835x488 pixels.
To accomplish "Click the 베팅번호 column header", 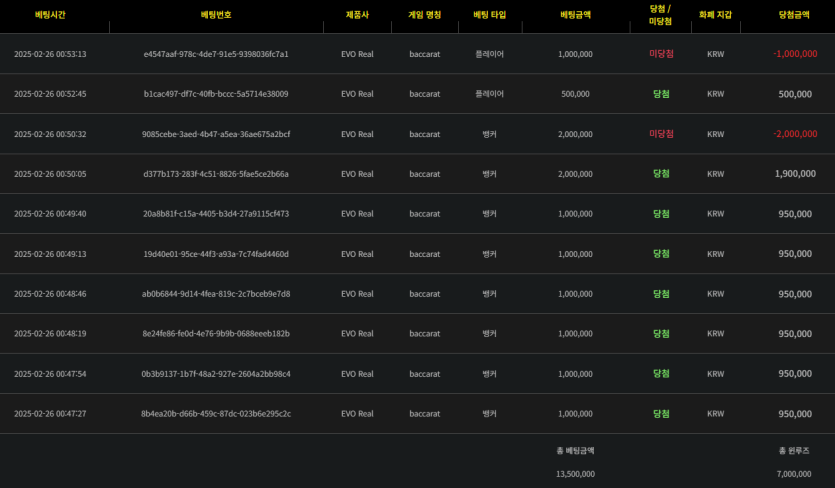I will [216, 15].
